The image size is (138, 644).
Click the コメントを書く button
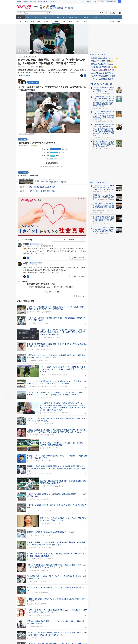(x=69, y=239)
